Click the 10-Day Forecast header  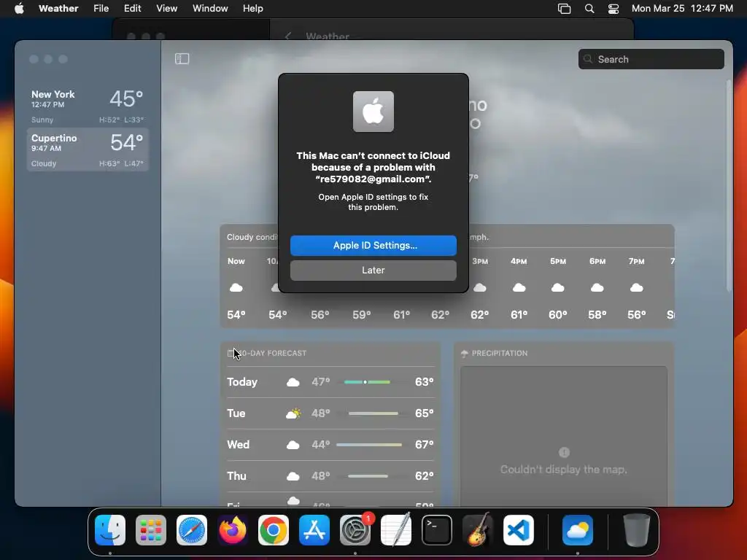pos(267,354)
